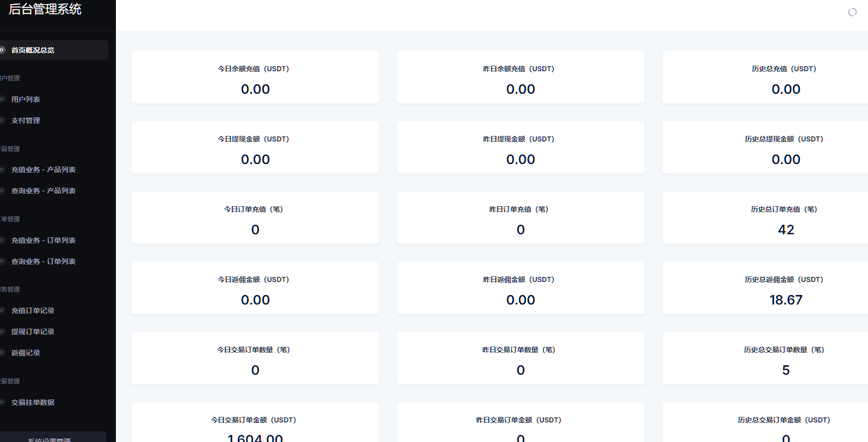Image resolution: width=868 pixels, height=442 pixels.
Task: Select 充值订单记录 menu item
Action: tap(33, 311)
